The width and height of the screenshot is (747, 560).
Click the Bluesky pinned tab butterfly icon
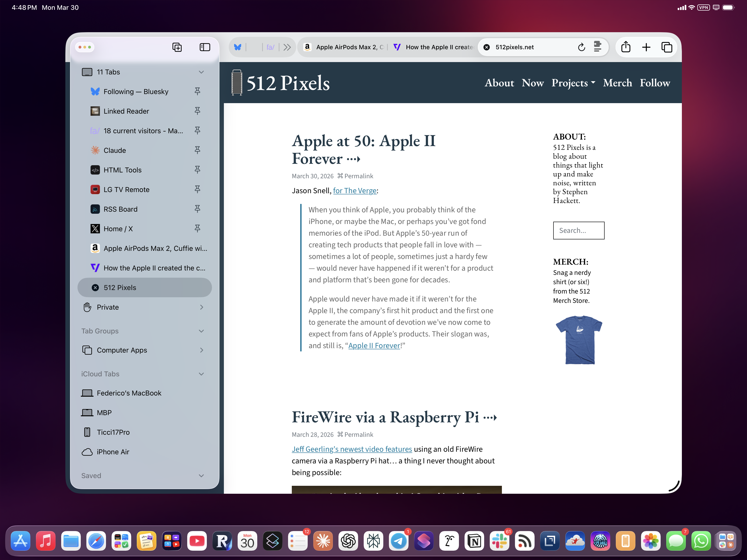[238, 47]
